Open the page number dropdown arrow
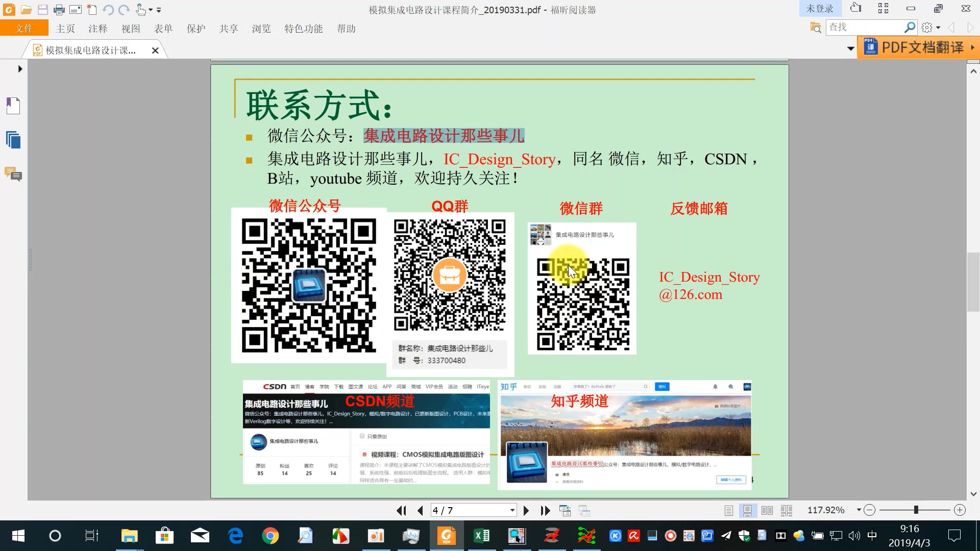 pos(512,510)
